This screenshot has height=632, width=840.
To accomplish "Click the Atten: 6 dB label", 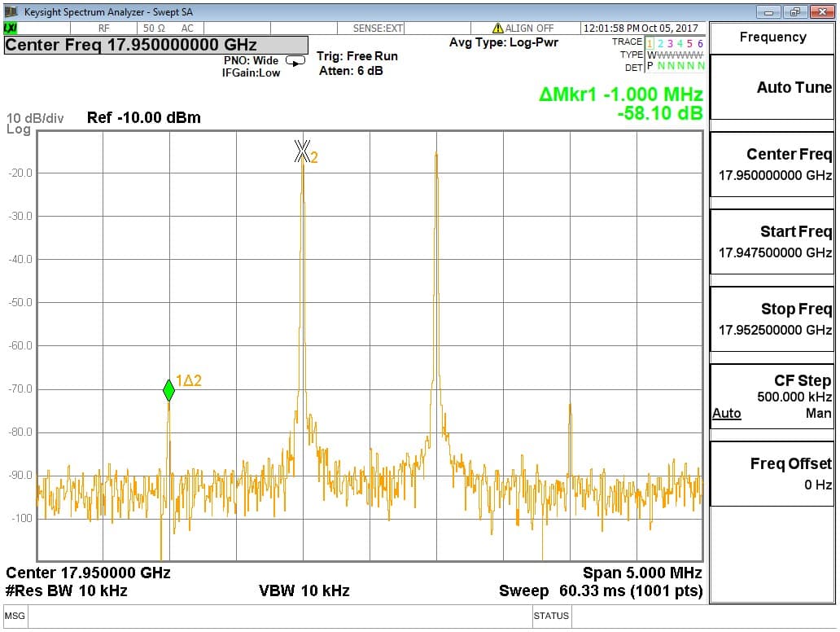I will pos(351,71).
